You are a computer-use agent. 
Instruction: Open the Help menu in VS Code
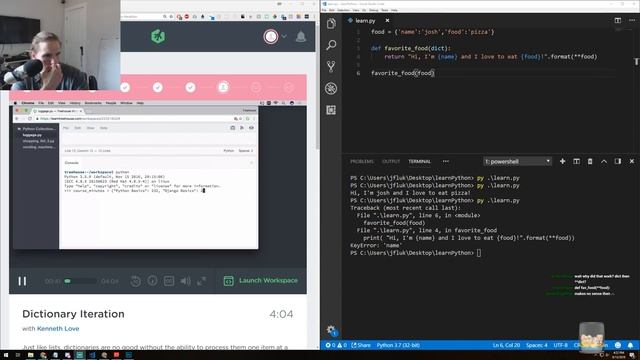(x=394, y=10)
